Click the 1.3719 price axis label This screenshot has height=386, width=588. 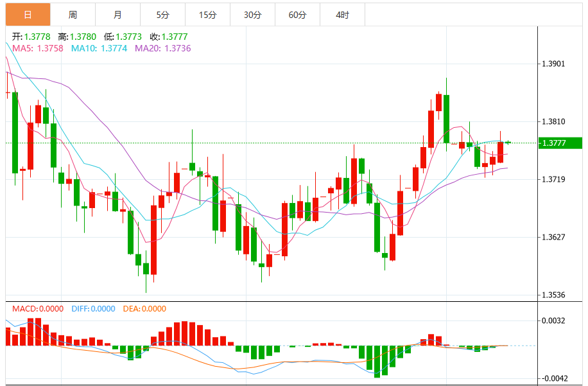coord(553,179)
